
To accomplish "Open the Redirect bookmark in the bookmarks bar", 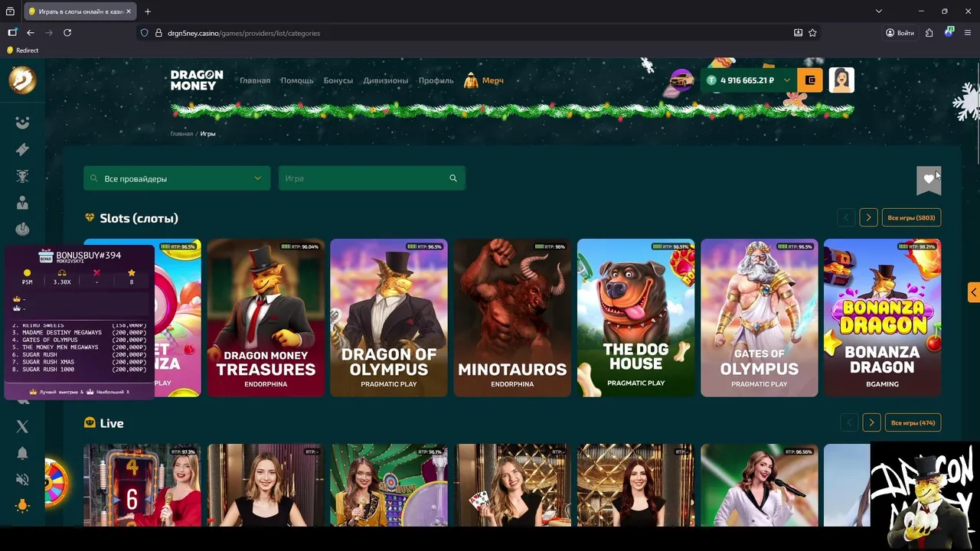I will coord(22,51).
